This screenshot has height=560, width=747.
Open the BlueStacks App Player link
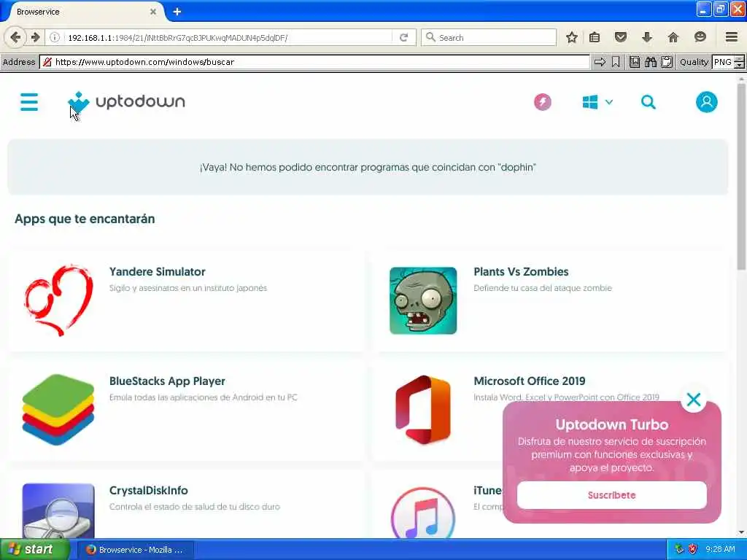tap(167, 381)
